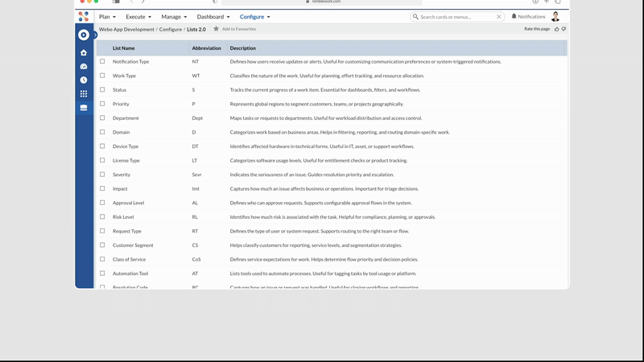Viewport: 644px width, 362px height.
Task: Check the Class of Service row checkbox
Action: click(102, 259)
